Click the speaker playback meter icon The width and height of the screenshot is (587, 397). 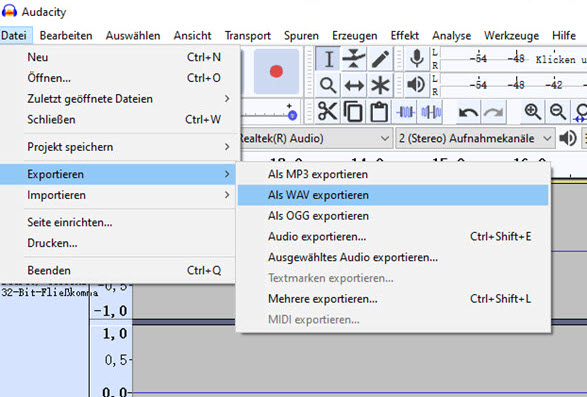(x=416, y=85)
